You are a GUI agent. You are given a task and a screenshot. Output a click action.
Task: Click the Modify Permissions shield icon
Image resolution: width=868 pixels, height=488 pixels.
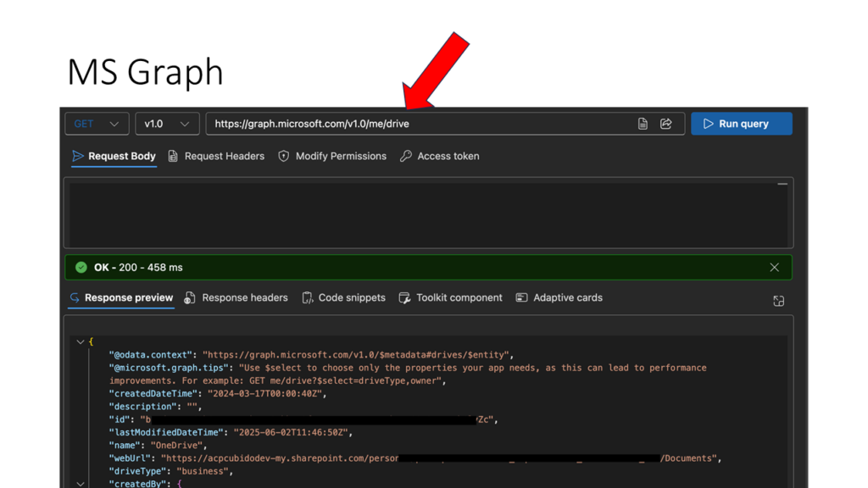coord(283,156)
